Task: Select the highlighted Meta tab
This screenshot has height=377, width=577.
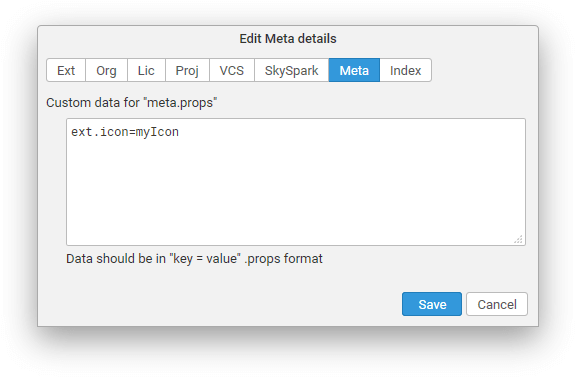Action: (x=354, y=70)
